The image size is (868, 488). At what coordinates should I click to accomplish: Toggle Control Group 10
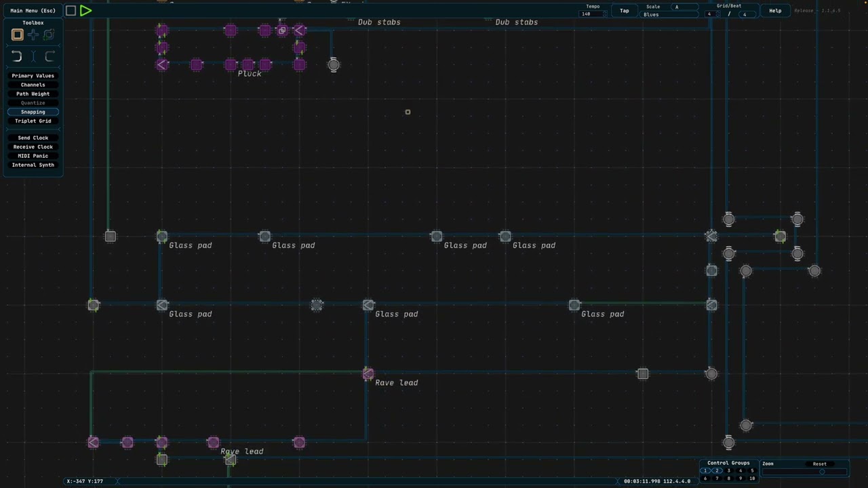[751, 479]
